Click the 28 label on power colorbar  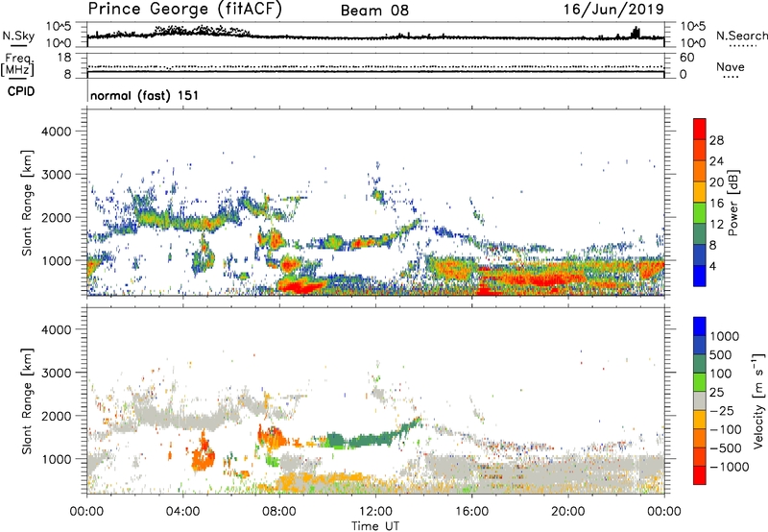[716, 140]
